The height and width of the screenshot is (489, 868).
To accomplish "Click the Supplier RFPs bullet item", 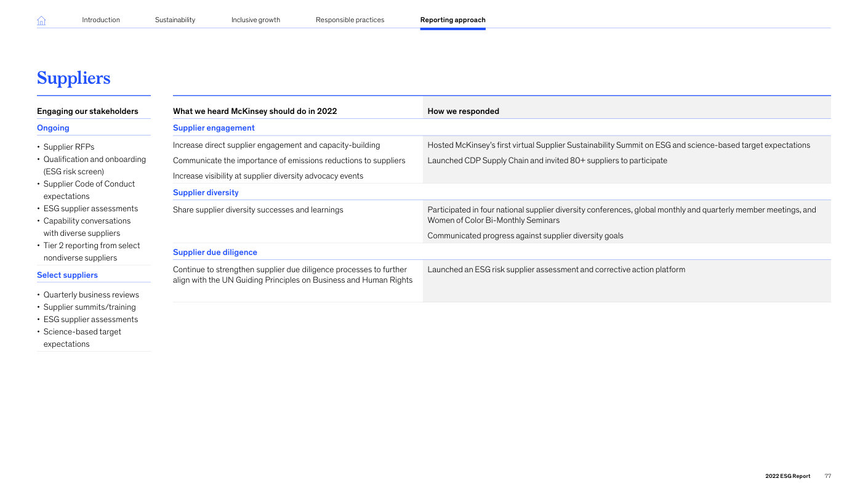I will [x=68, y=147].
